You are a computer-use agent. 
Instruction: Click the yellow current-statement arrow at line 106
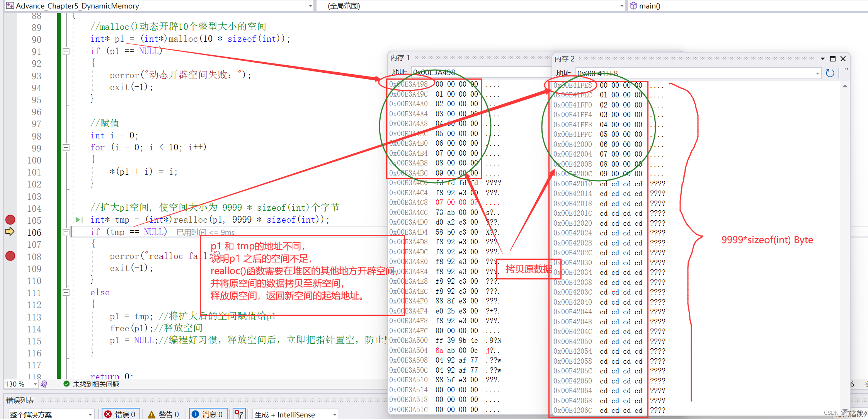pyautogui.click(x=10, y=232)
